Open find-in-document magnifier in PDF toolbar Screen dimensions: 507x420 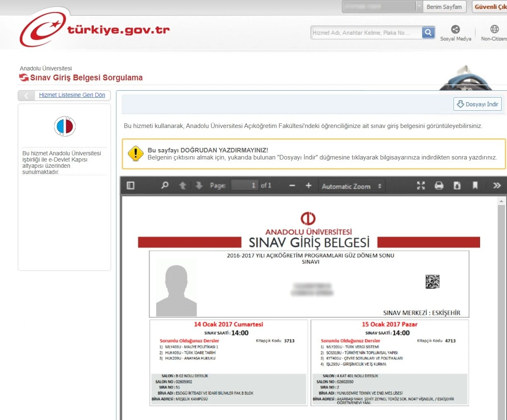pos(165,186)
